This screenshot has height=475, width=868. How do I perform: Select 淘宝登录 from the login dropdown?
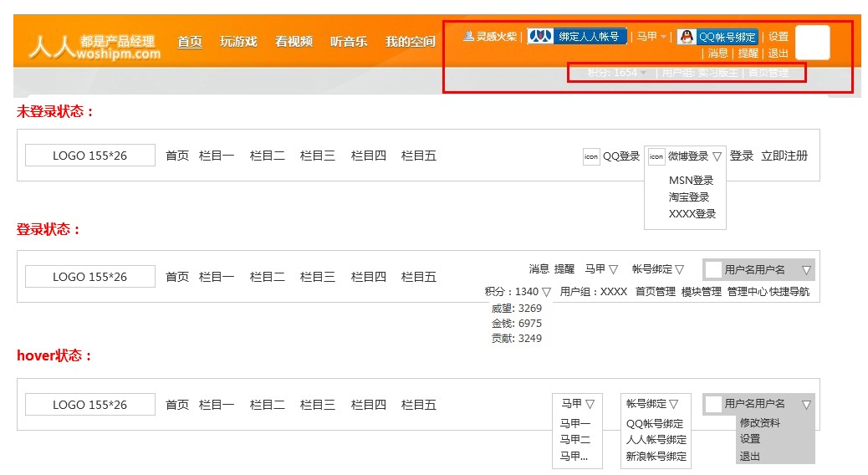tap(689, 197)
